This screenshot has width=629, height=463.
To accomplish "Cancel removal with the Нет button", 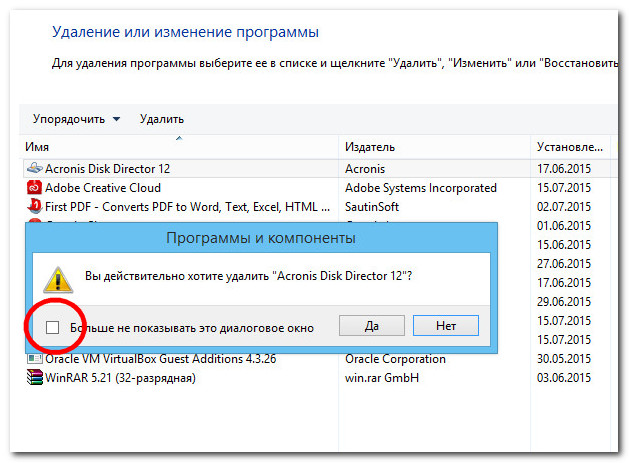I will pyautogui.click(x=446, y=325).
